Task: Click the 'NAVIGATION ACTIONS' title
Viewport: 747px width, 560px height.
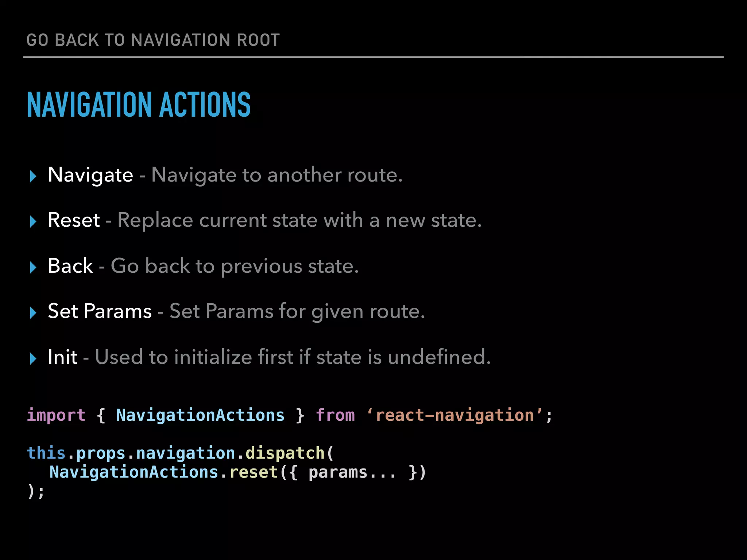Action: [x=139, y=105]
